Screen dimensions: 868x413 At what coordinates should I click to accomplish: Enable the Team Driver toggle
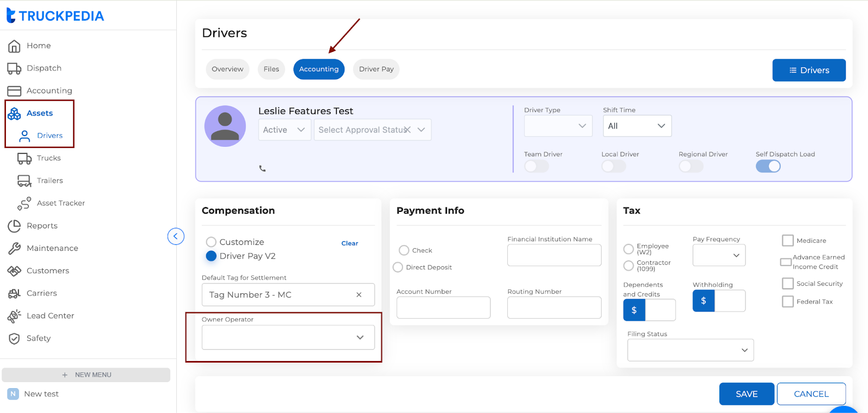pyautogui.click(x=537, y=166)
